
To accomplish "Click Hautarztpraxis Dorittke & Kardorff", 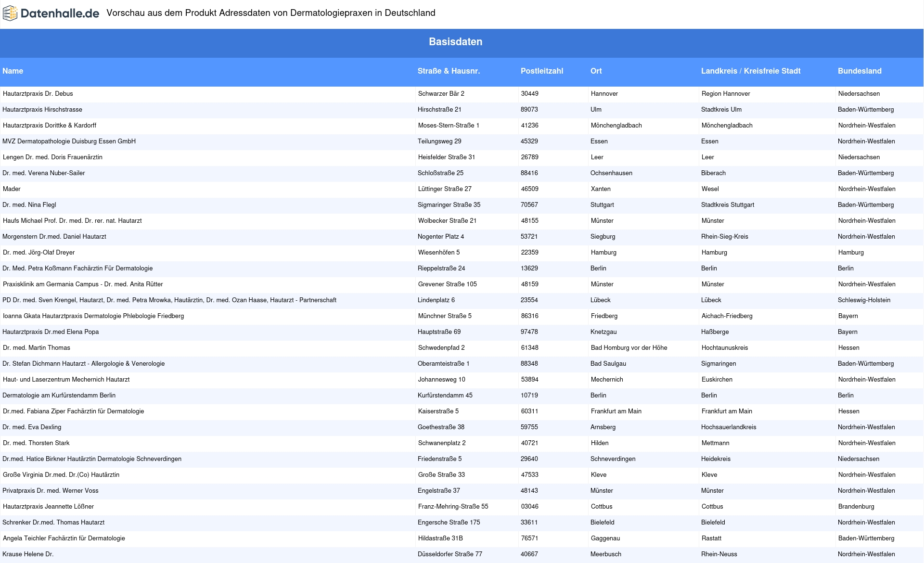I will click(x=50, y=126).
